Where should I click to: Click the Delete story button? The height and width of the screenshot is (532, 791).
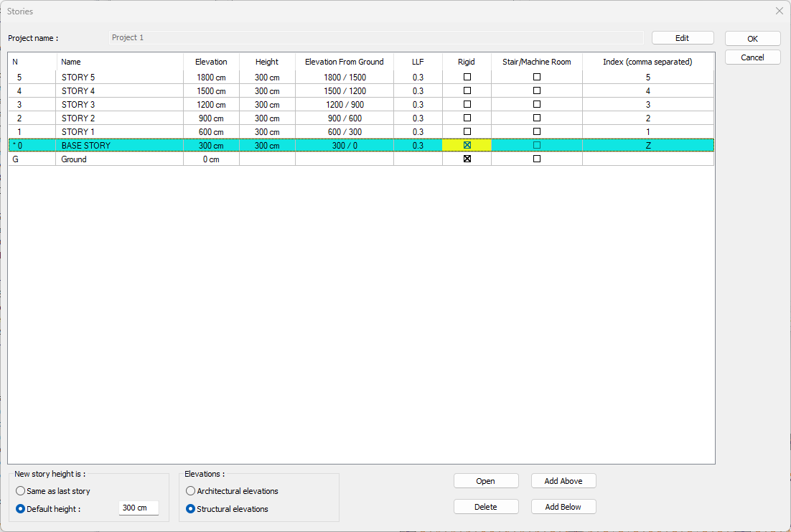tap(485, 507)
